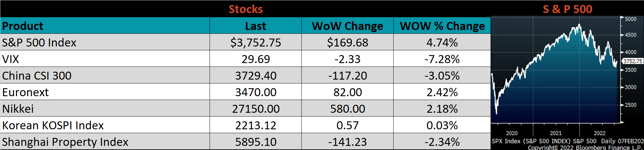Click the $3,752.75 last price cell

(255, 42)
